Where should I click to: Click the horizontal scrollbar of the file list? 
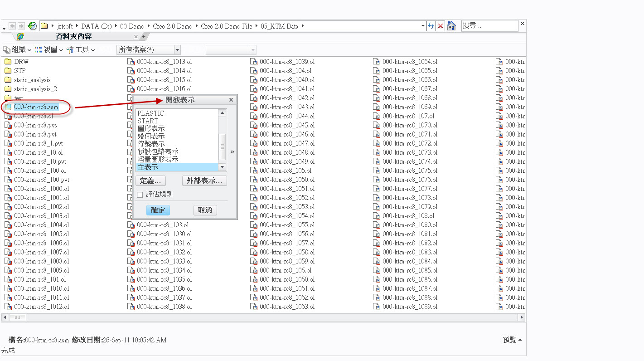263,317
